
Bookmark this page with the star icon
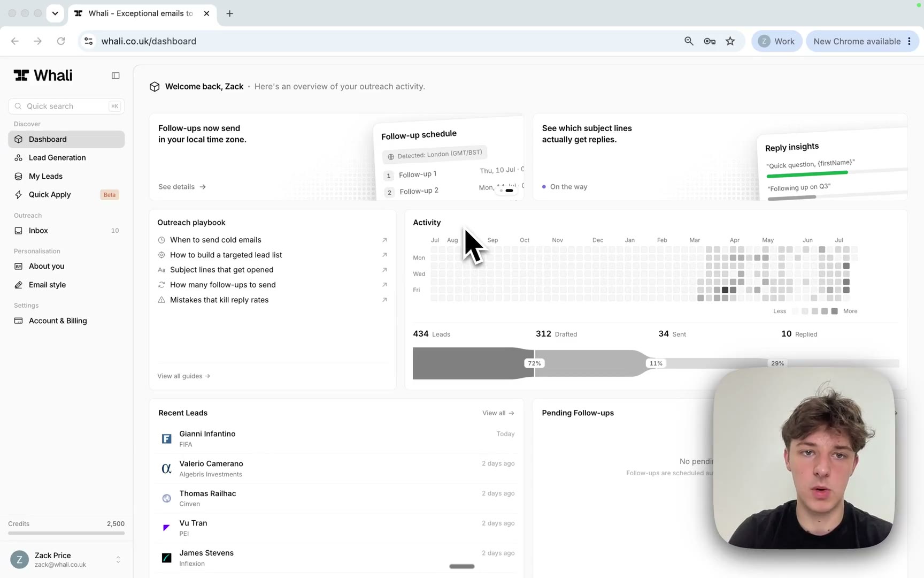tap(730, 41)
